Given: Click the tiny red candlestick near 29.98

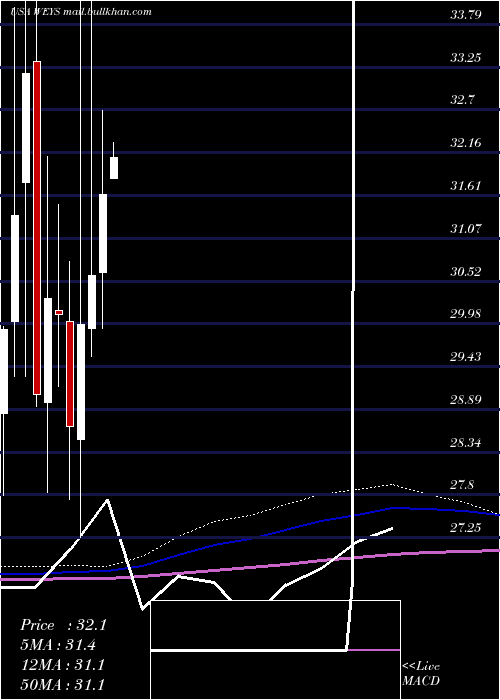Looking at the screenshot, I should (x=59, y=312).
